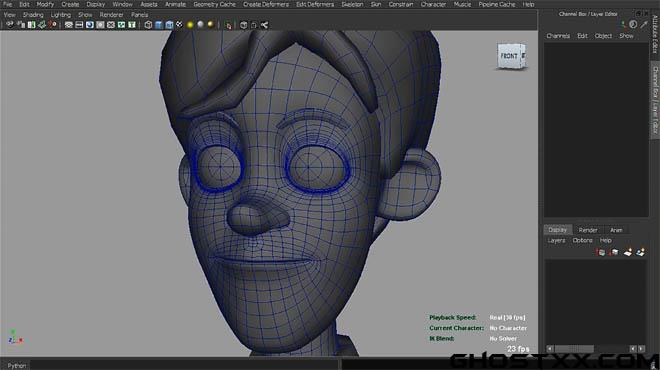Image resolution: width=660 pixels, height=370 pixels.
Task: Open the viewport Lighting menu
Action: tap(61, 15)
